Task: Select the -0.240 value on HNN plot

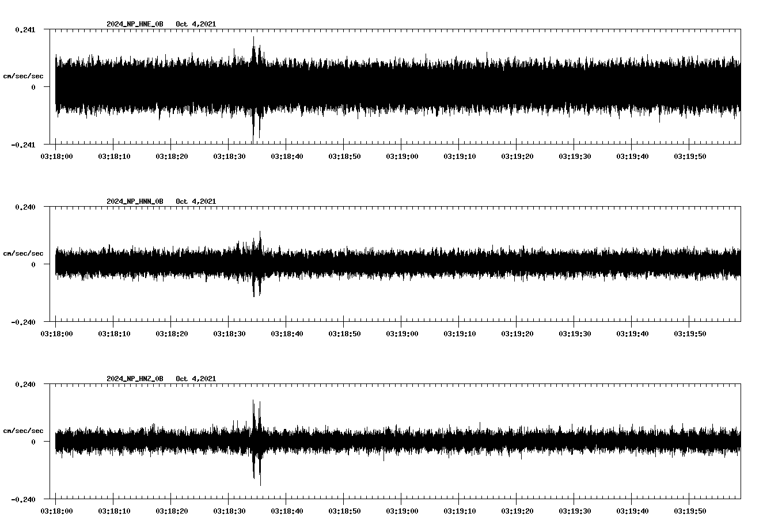Action: 23,322
